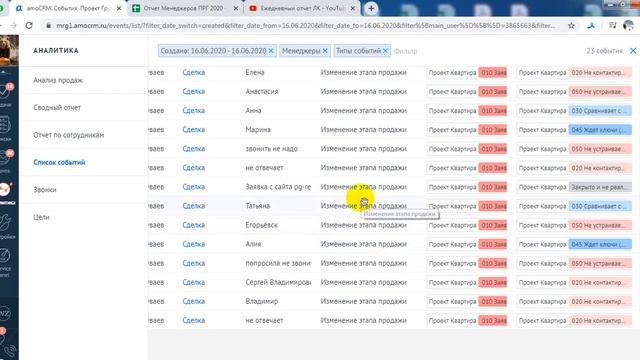Switch to the Отчет Менеджеров ПРГ 2020 tab
The height and width of the screenshot is (360, 640).
click(183, 8)
